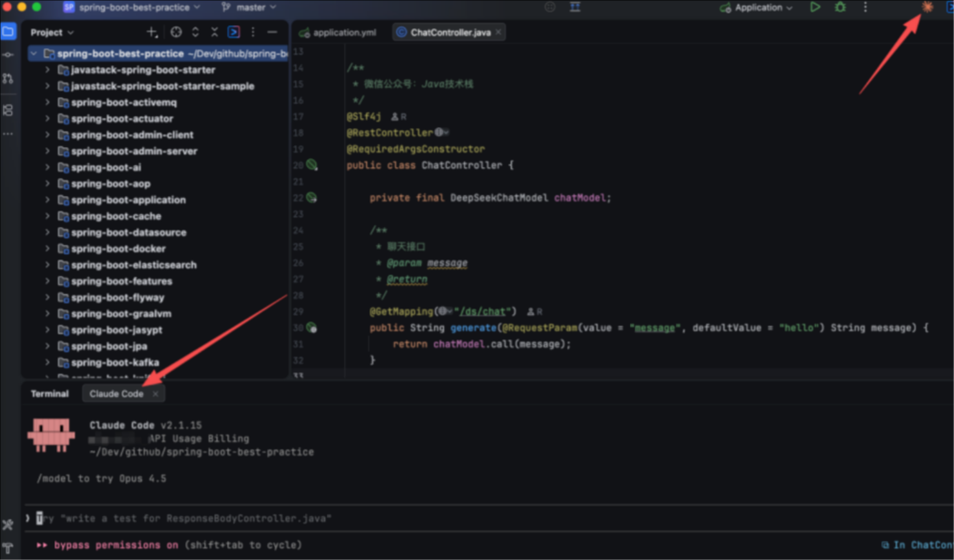The height and width of the screenshot is (560, 954).
Task: Follow the /ds/chat mapping link
Action: 483,311
